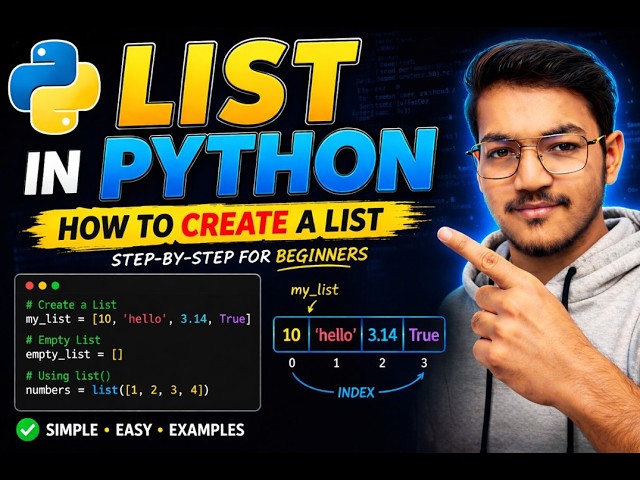Screen dimensions: 640x480
Task: Click index number 3 under the diagram
Action: [424, 362]
